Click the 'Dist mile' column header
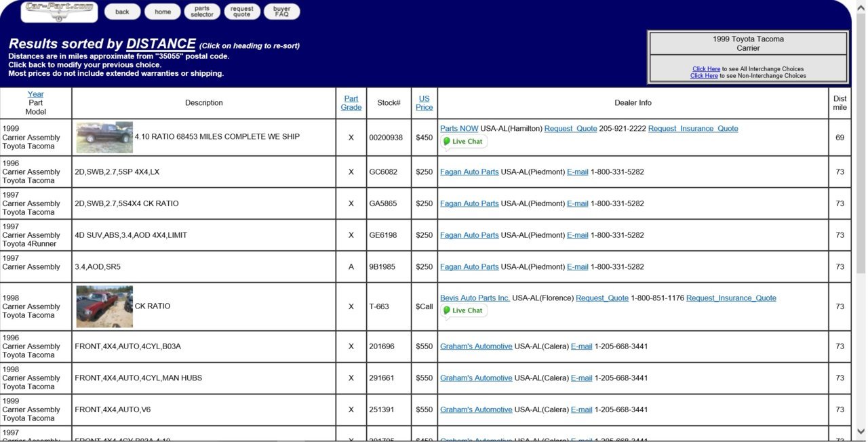The height and width of the screenshot is (442, 868). tap(840, 103)
